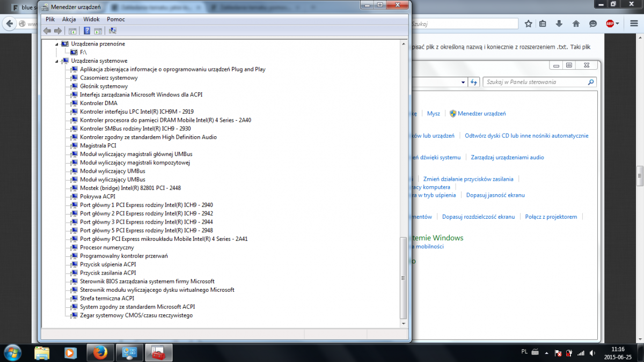
Task: Click the Firefox Home icon
Action: tap(576, 24)
